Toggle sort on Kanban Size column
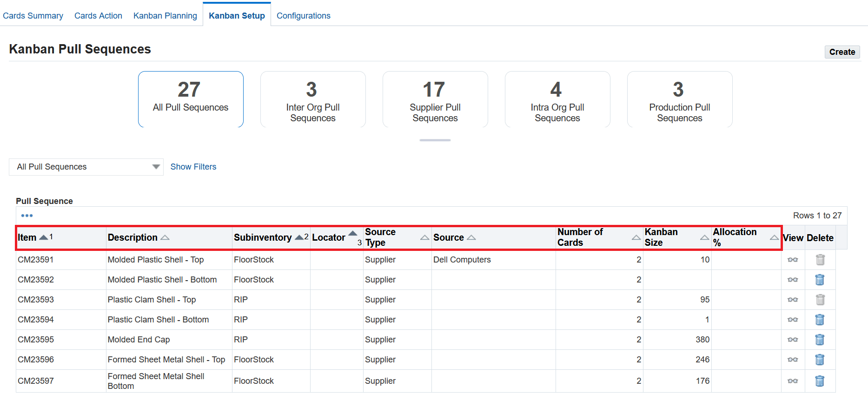 point(704,237)
